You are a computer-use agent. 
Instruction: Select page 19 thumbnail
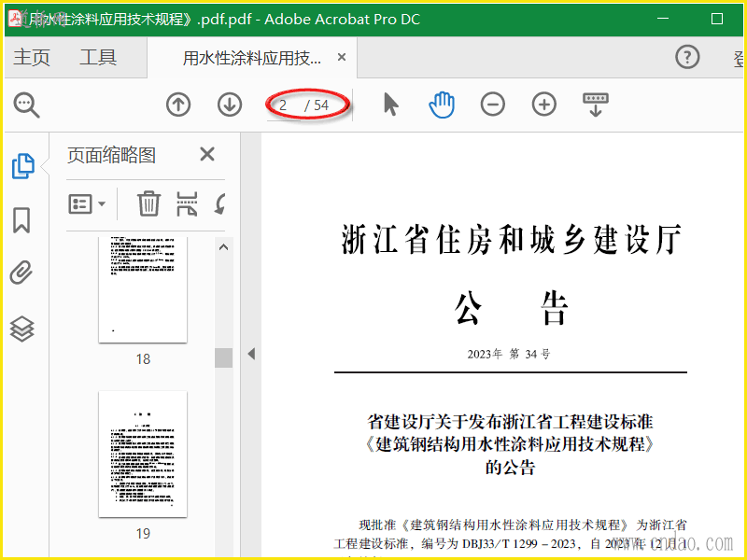pos(143,455)
